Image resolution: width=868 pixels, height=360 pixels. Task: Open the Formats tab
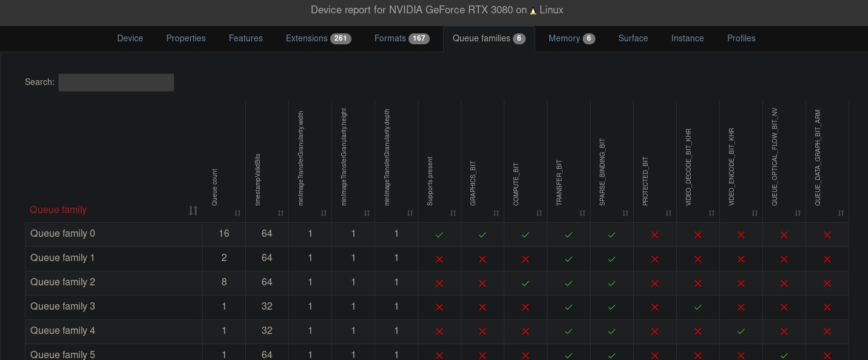coord(402,38)
